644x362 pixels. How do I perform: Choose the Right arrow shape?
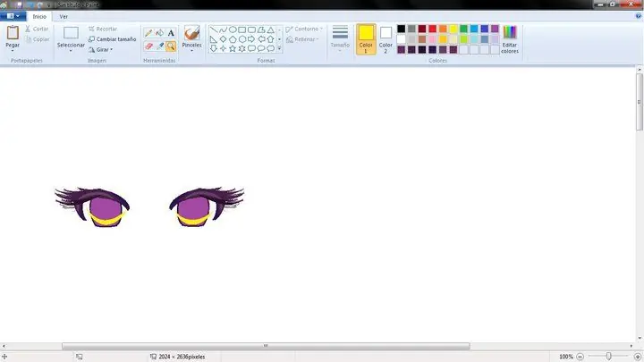coord(251,39)
